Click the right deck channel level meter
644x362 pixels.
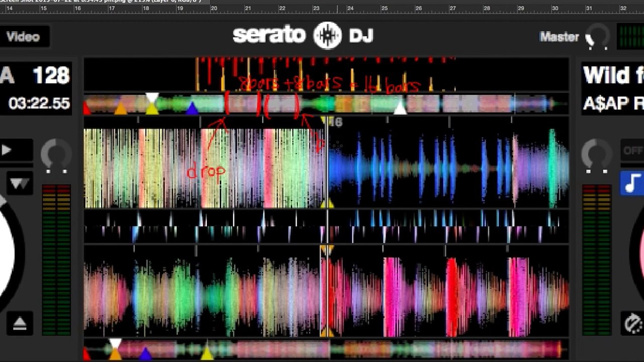pos(597,260)
